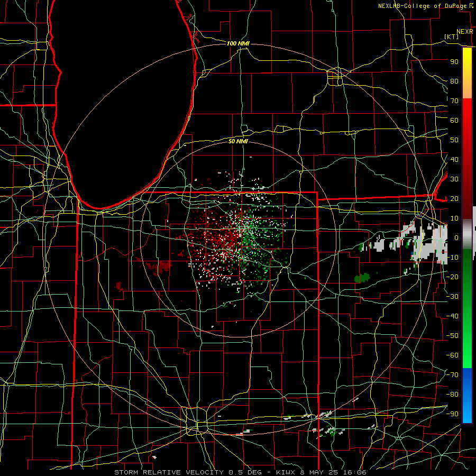476x476 pixels.
Task: Select the 80 value on velocity scale
Action: point(454,81)
